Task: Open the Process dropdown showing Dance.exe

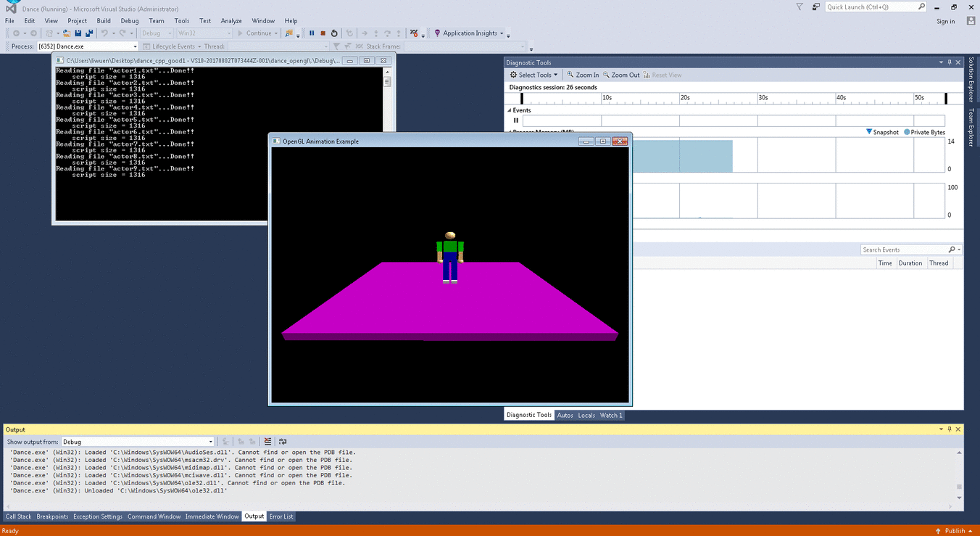Action: (x=135, y=46)
